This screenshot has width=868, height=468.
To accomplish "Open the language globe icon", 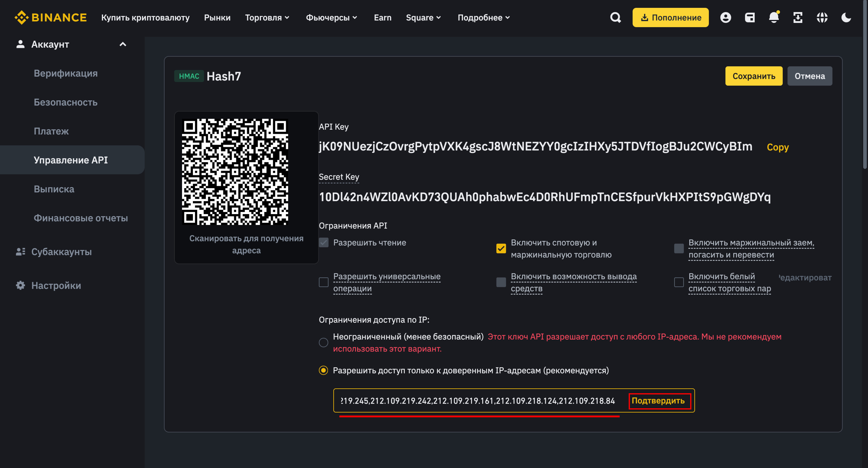I will (x=822, y=17).
